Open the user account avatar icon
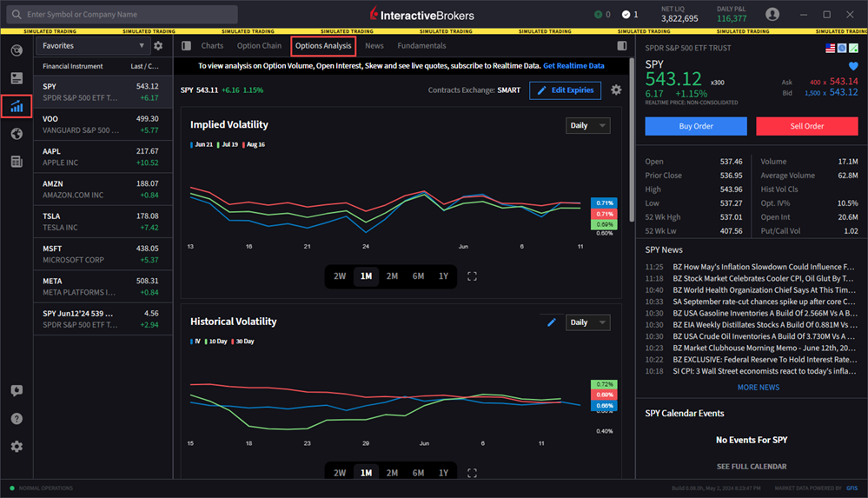Image resolution: width=868 pixels, height=498 pixels. tap(772, 15)
